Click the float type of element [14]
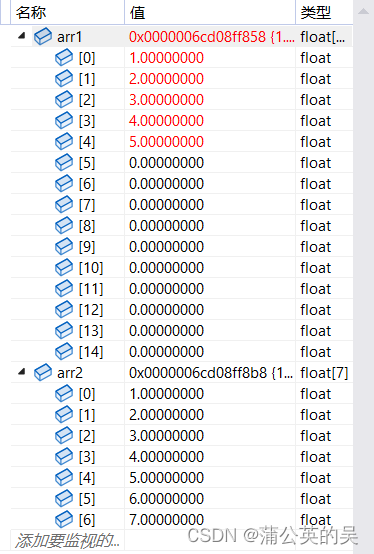 coord(316,352)
